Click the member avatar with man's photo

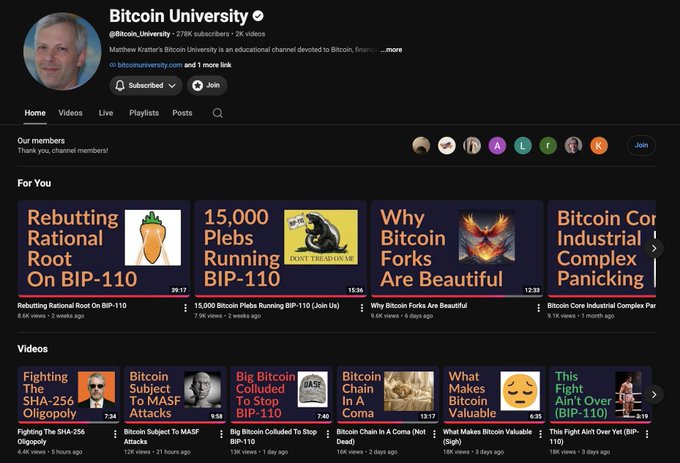[573, 146]
